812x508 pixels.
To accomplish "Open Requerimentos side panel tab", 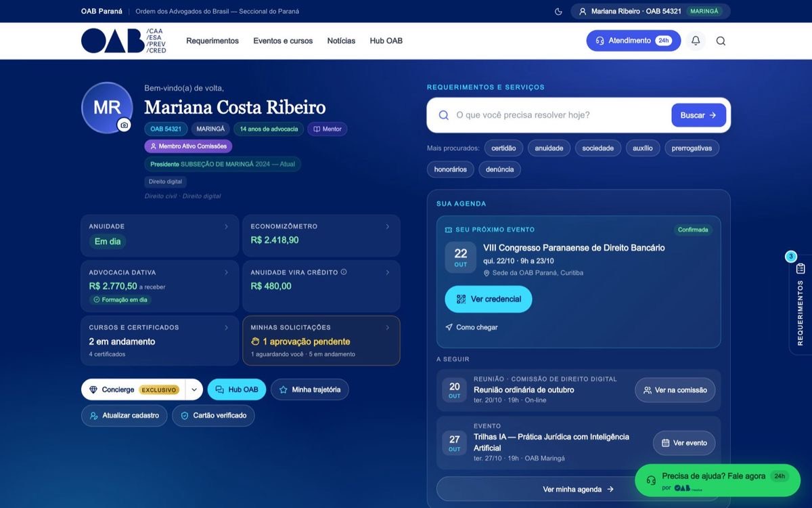I will pyautogui.click(x=800, y=303).
